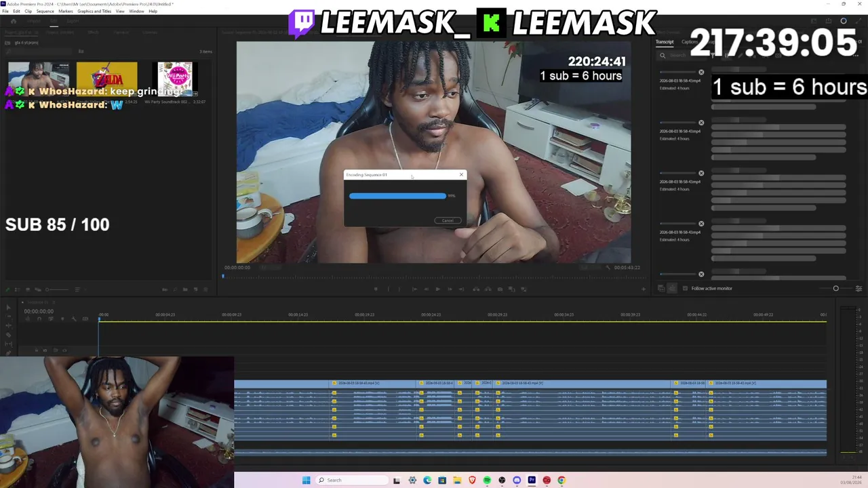Cancel the Encoding Sequence 01 export
Image resolution: width=868 pixels, height=488 pixels.
[x=448, y=220]
